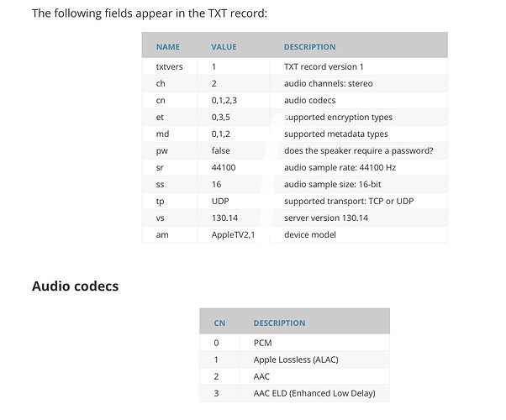Click the UDP transport value cell
The image size is (506, 420).
pyautogui.click(x=220, y=201)
